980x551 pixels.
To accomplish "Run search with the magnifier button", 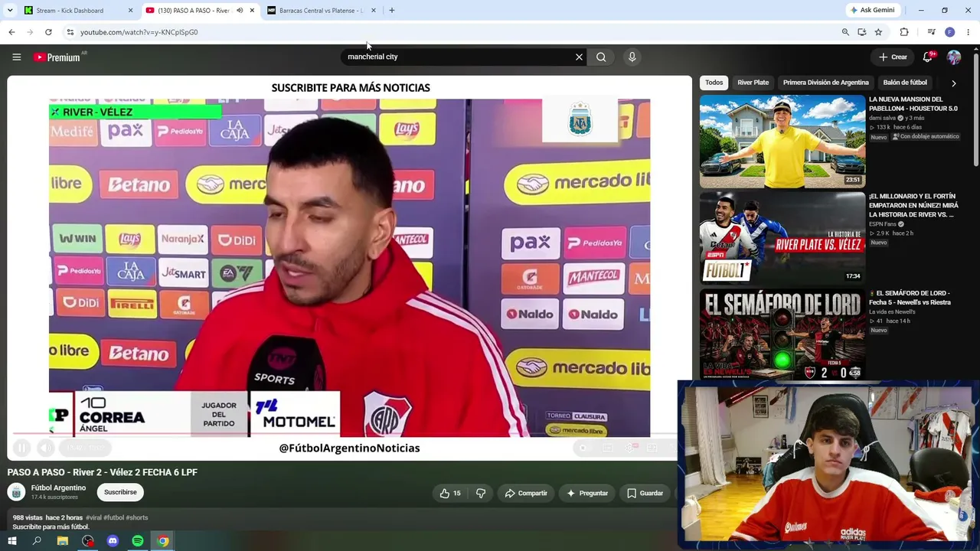I will click(601, 57).
